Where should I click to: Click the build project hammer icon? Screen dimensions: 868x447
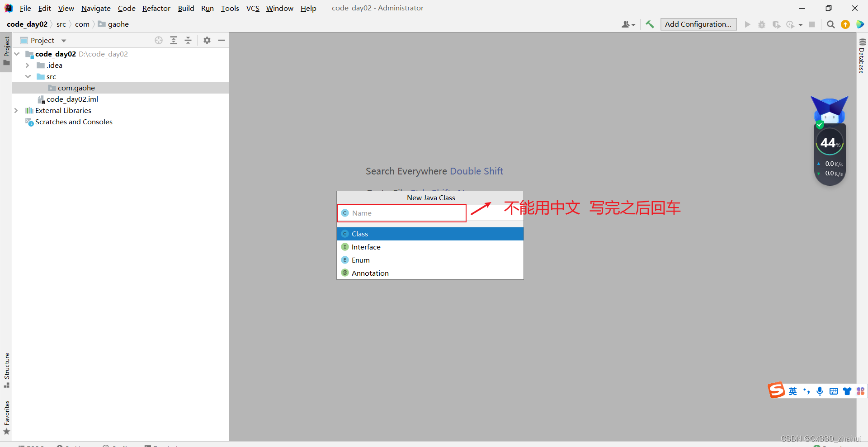coord(650,24)
